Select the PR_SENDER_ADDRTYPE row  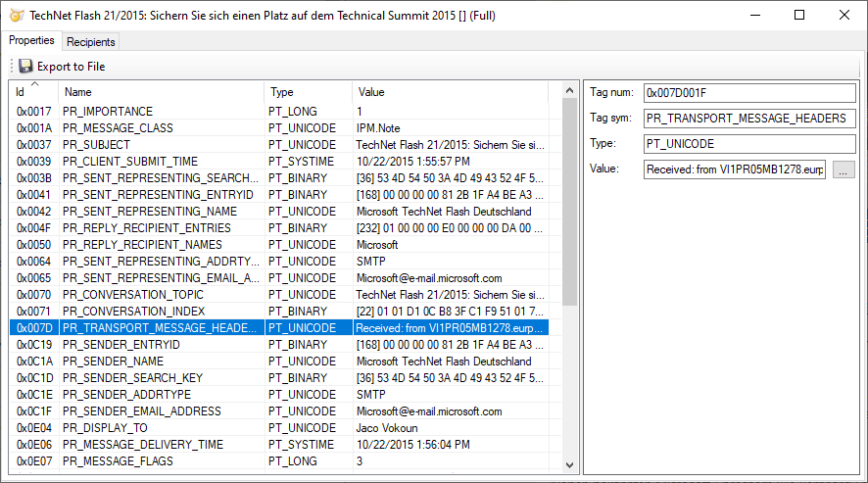(279, 395)
